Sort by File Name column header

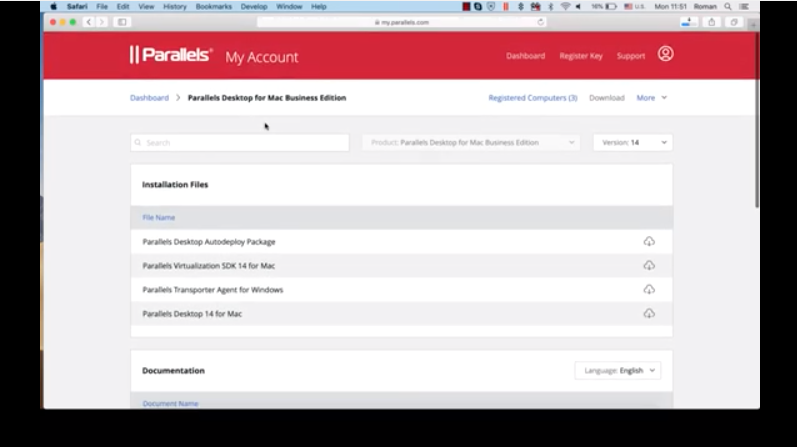coord(159,218)
